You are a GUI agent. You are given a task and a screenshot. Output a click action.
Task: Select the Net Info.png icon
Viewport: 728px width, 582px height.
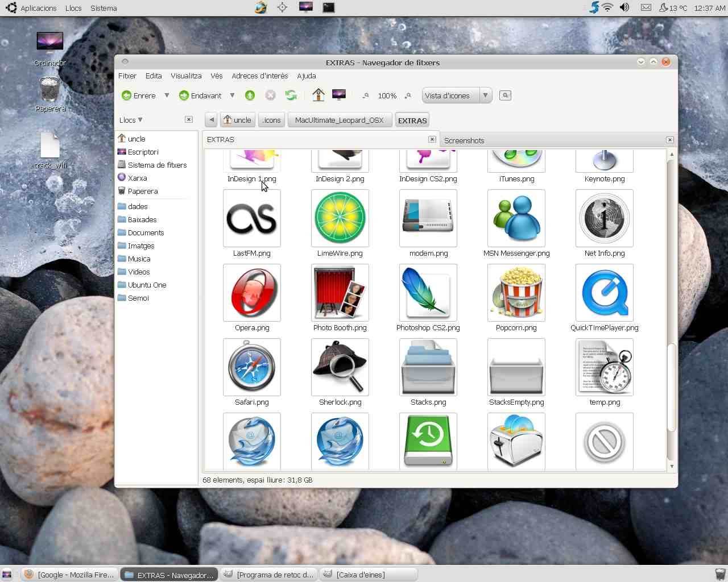point(605,218)
